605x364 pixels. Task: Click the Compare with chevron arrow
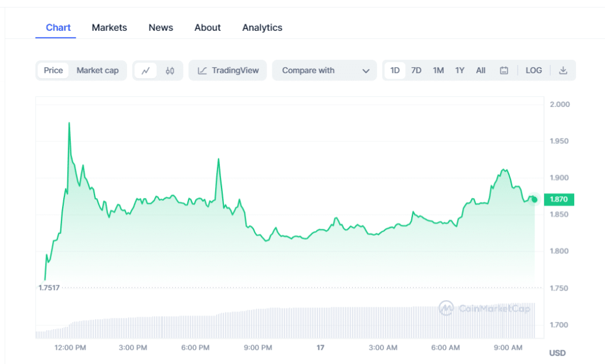366,71
